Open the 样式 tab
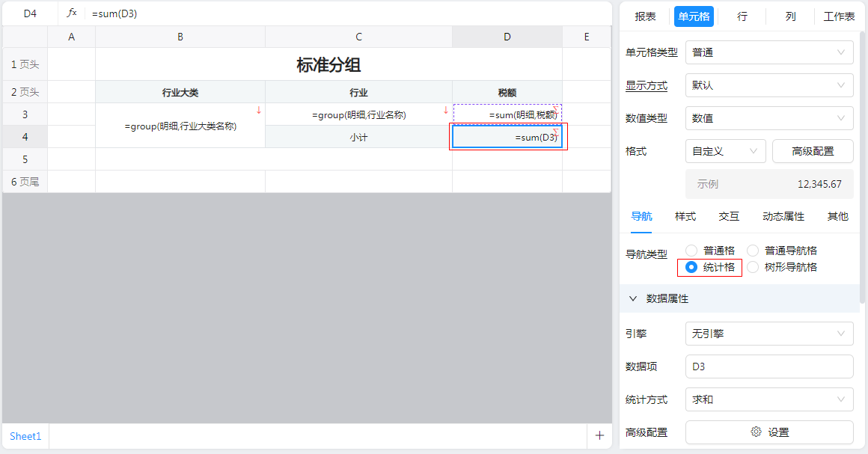Image resolution: width=868 pixels, height=454 pixels. (x=685, y=216)
